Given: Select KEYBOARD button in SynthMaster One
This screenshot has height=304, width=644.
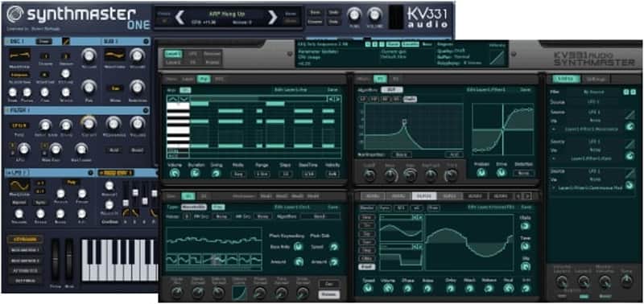Looking at the screenshot, I should coord(25,239).
